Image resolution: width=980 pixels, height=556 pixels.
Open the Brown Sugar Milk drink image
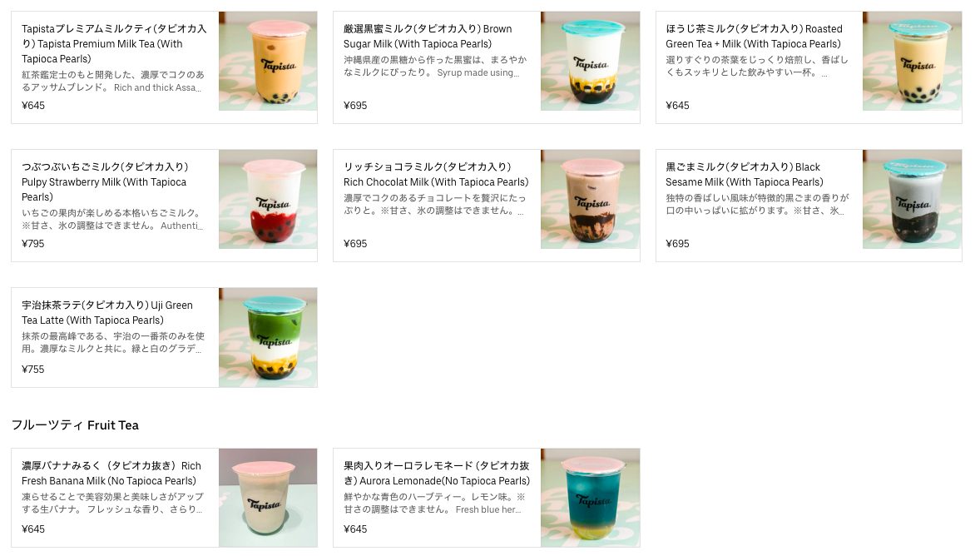590,62
